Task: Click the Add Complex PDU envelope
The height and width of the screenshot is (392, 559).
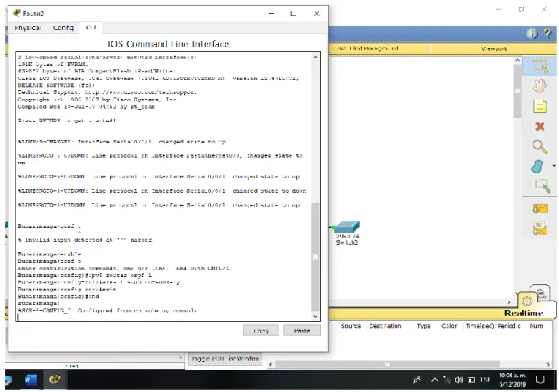Action: (540, 228)
